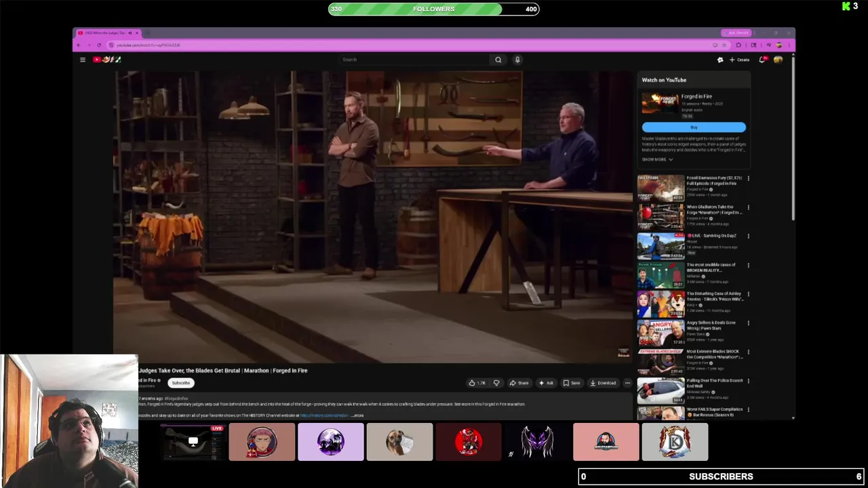This screenshot has width=868, height=488.
Task: Open Fossil Damascus Fury video thumbnail
Action: point(661,188)
